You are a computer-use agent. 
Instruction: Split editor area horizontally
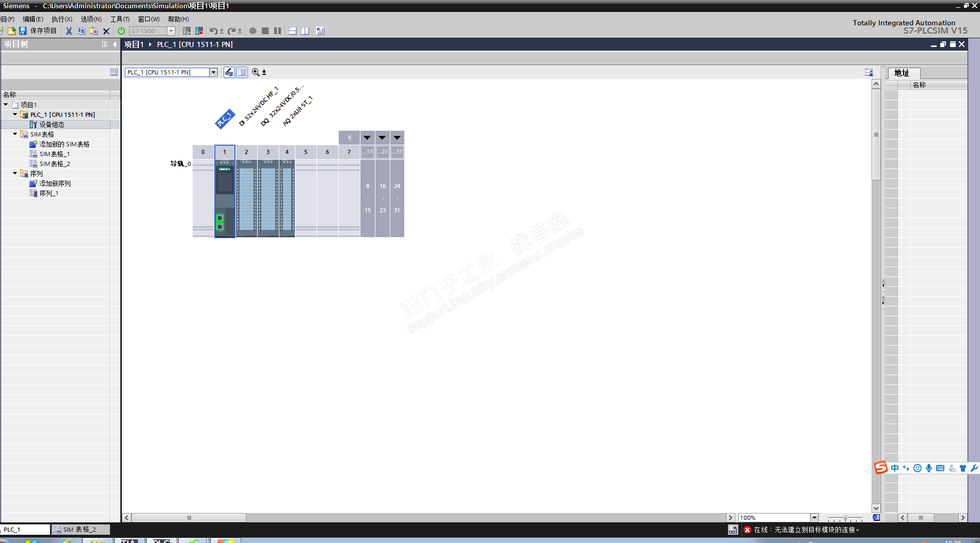click(x=292, y=31)
